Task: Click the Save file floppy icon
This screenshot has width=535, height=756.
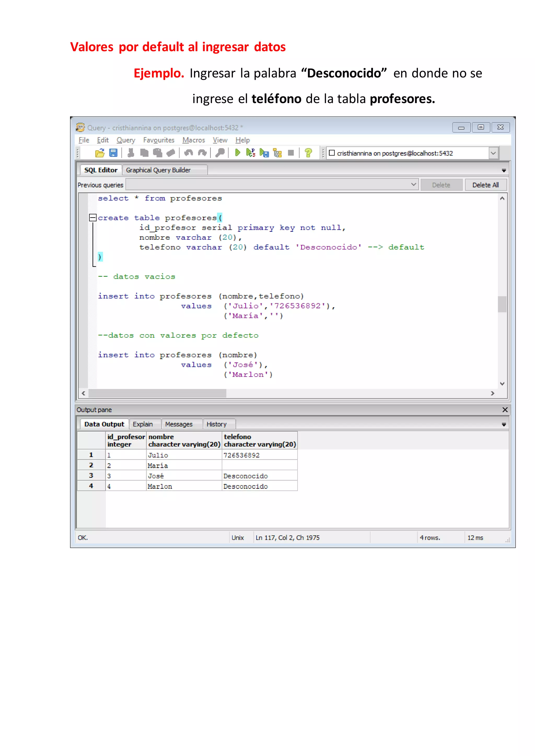Action: click(x=113, y=153)
